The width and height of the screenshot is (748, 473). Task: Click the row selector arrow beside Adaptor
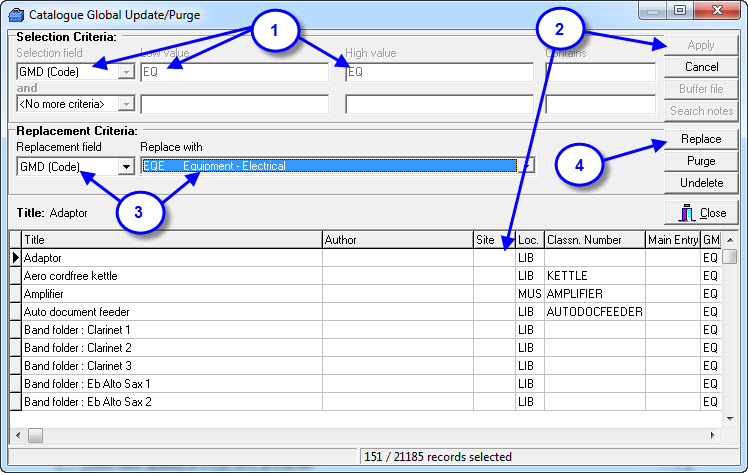pyautogui.click(x=15, y=258)
